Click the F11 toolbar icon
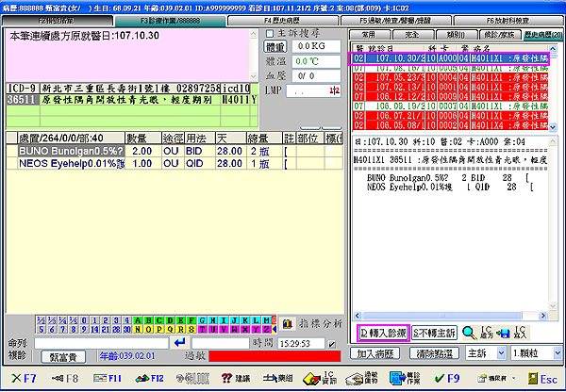 tap(106, 378)
